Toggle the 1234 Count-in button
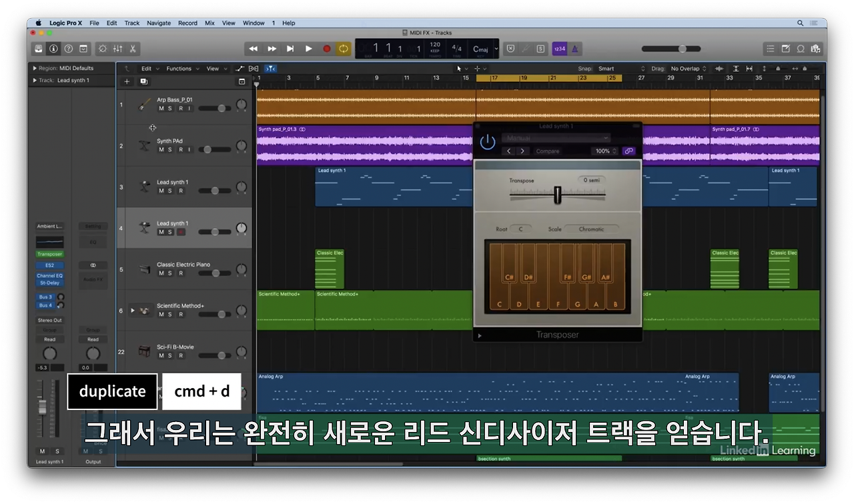854x504 pixels. click(559, 49)
